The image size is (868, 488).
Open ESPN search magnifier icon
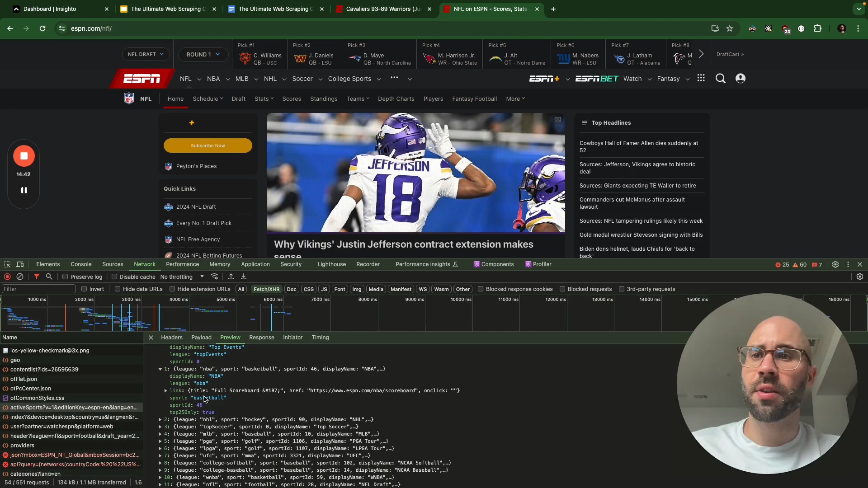(x=721, y=79)
